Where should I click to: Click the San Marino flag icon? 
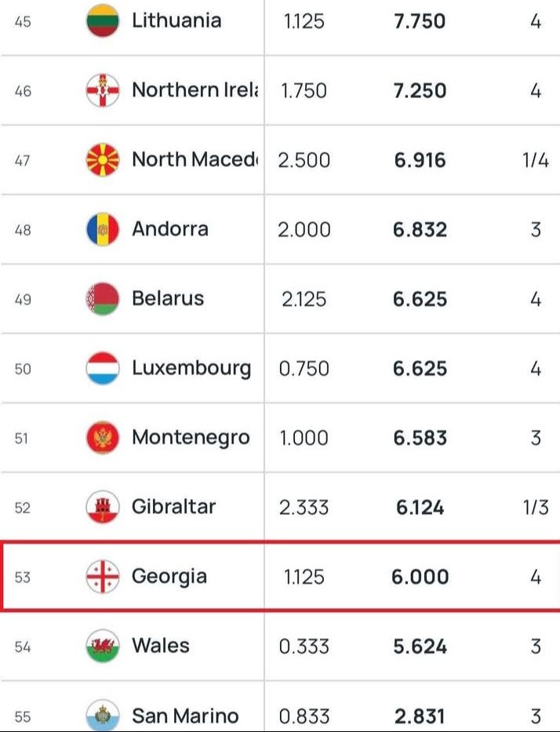[102, 716]
